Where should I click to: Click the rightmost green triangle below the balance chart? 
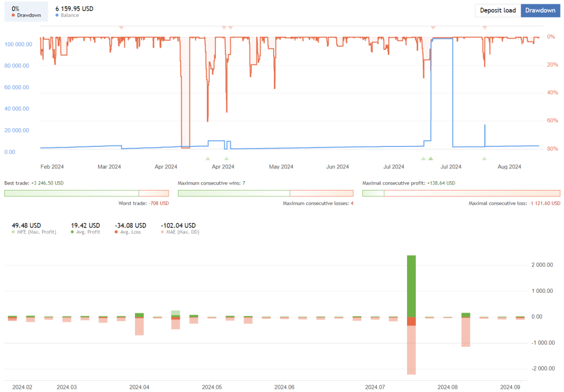pos(484,159)
